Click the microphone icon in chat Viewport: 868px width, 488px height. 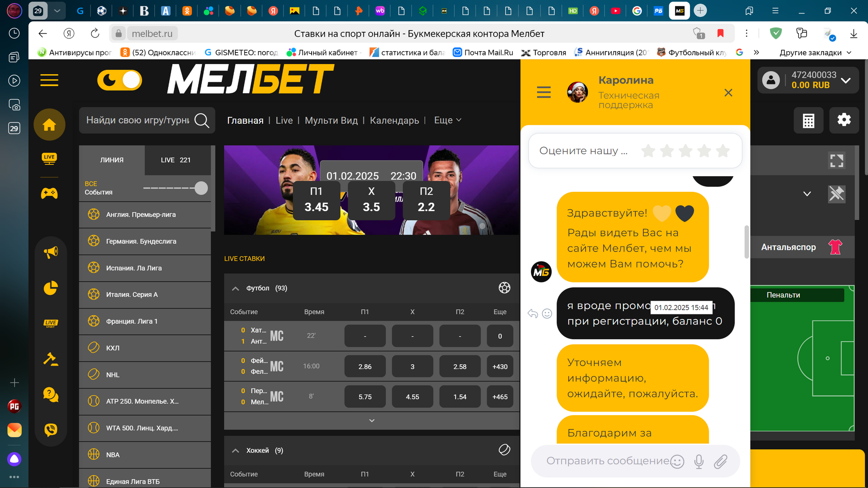coord(699,461)
